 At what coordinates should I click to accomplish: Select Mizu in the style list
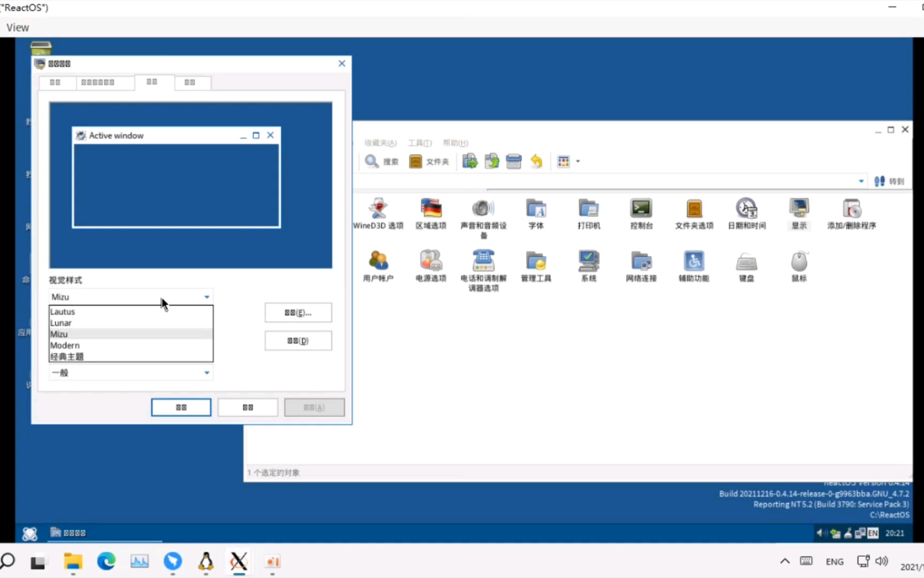pyautogui.click(x=131, y=334)
